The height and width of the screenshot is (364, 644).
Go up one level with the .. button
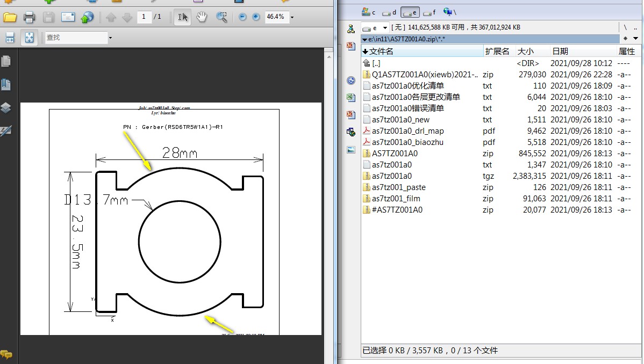click(635, 27)
